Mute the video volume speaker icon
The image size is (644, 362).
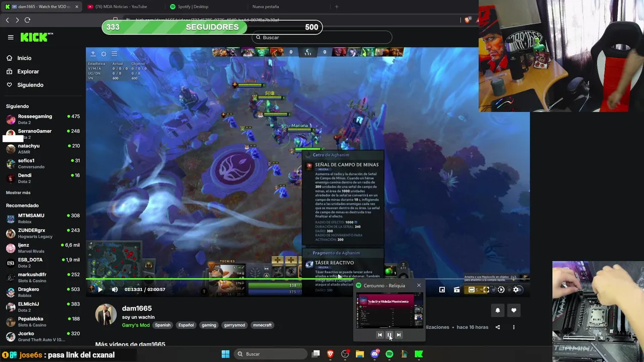(115, 289)
